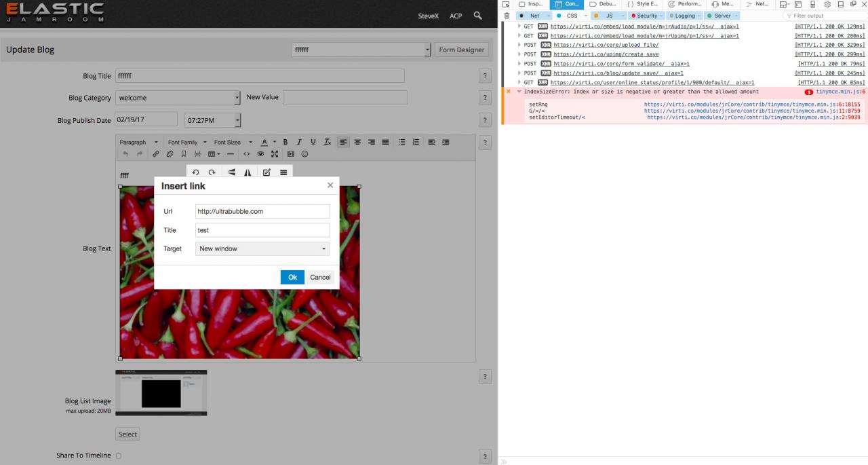
Task: Collapse the IndexSizeError stack trace
Action: pos(519,92)
